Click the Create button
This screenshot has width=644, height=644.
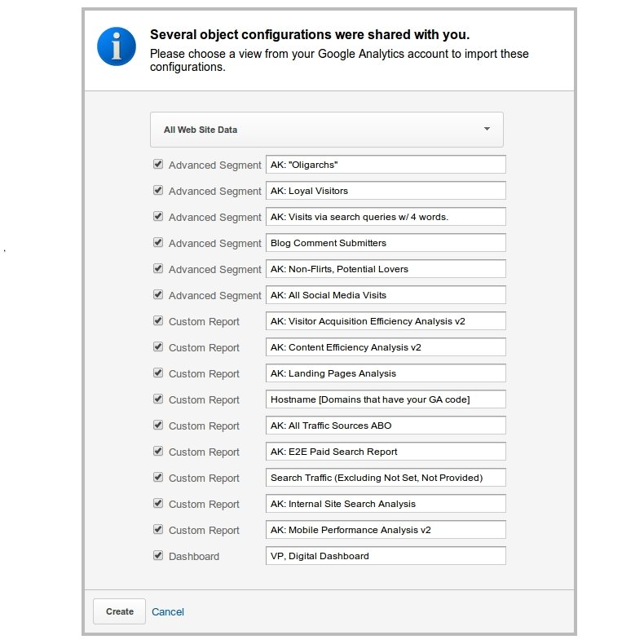[120, 611]
